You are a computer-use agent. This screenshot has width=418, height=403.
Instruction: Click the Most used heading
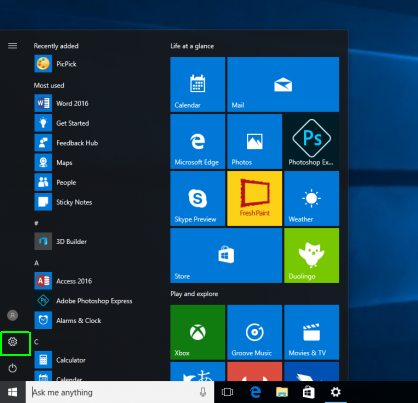(49, 85)
